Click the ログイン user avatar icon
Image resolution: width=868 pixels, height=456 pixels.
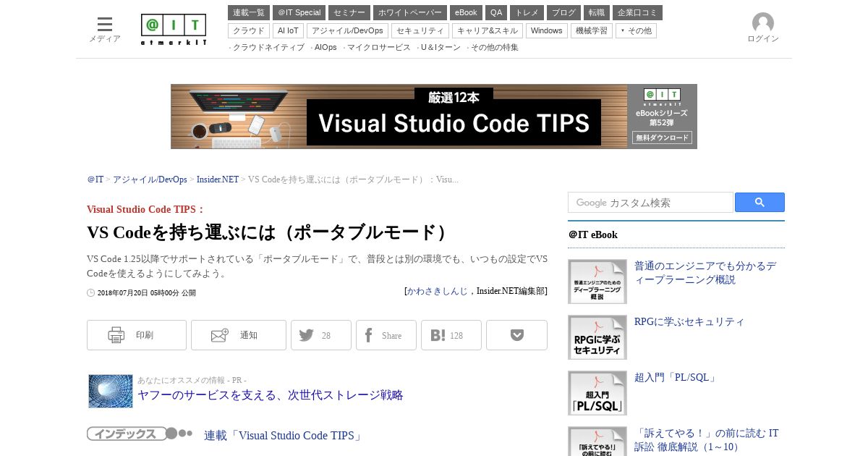click(763, 23)
